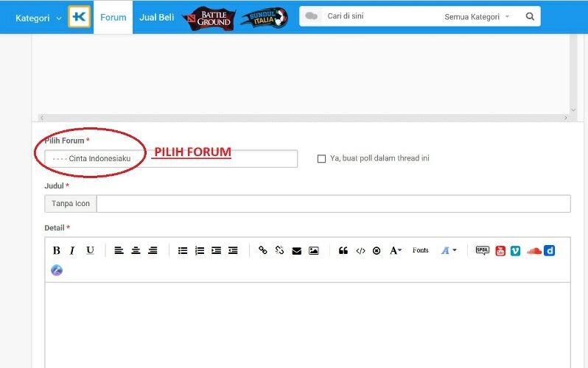
Task: Embed a YouTube video
Action: (x=500, y=251)
